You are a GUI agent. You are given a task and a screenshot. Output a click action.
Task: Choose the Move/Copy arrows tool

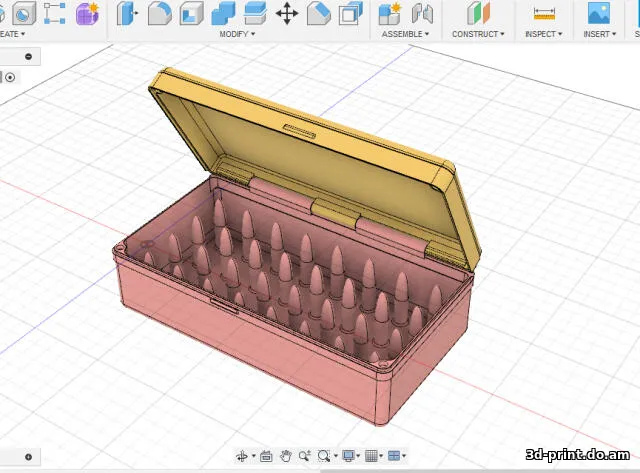pos(287,13)
